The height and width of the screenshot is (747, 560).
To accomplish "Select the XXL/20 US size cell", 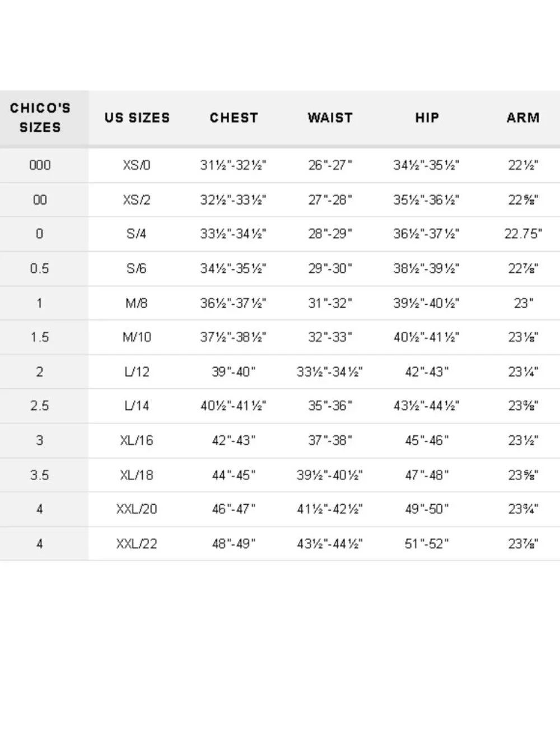I will click(137, 509).
